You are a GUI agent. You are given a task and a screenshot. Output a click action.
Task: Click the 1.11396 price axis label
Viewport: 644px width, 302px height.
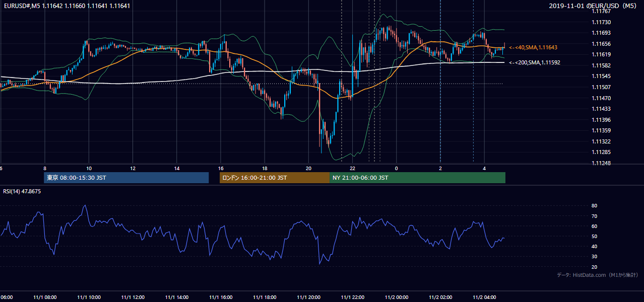(601, 120)
